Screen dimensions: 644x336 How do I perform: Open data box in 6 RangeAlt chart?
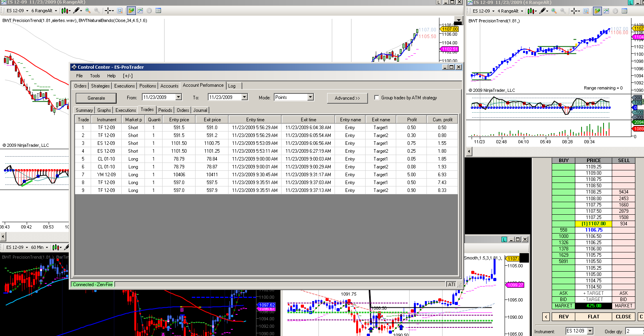[x=120, y=11]
